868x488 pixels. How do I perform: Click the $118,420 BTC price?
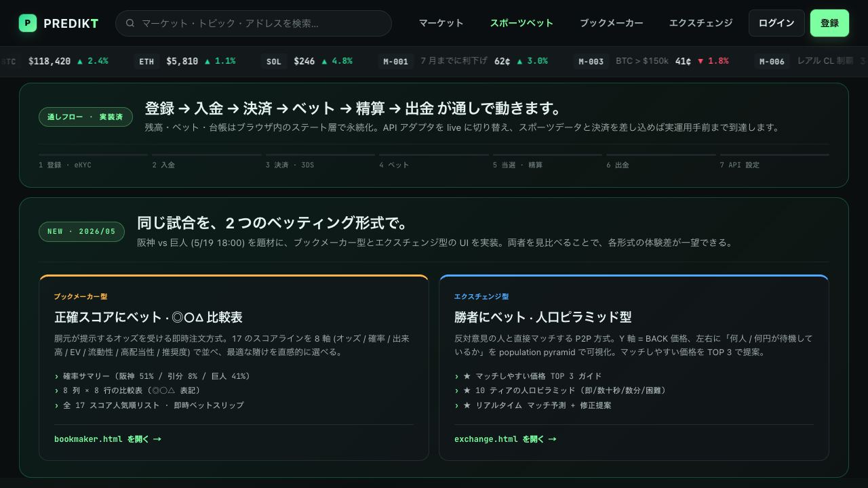pyautogui.click(x=50, y=61)
